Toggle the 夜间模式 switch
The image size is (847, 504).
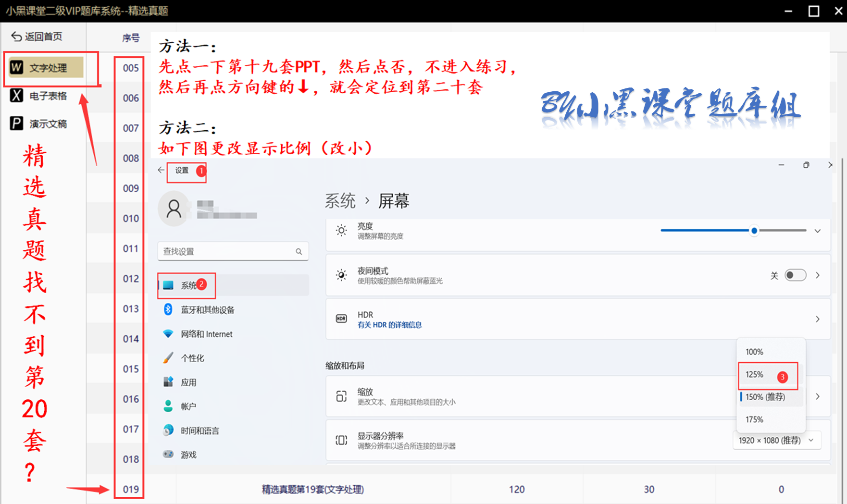[x=795, y=275]
